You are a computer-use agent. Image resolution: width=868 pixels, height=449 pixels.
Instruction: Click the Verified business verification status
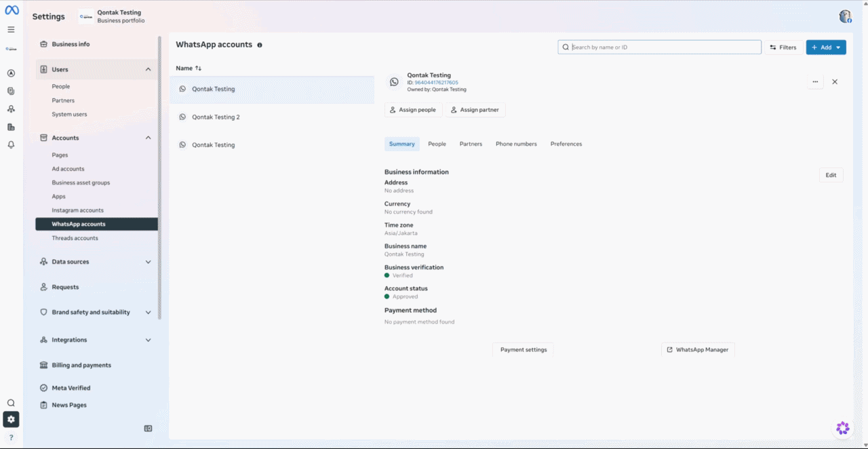(402, 275)
